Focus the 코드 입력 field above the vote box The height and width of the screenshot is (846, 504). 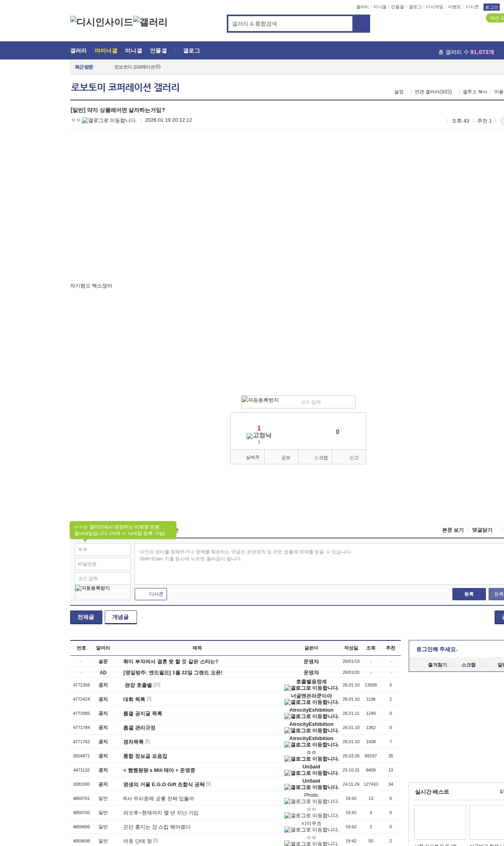[x=326, y=402]
